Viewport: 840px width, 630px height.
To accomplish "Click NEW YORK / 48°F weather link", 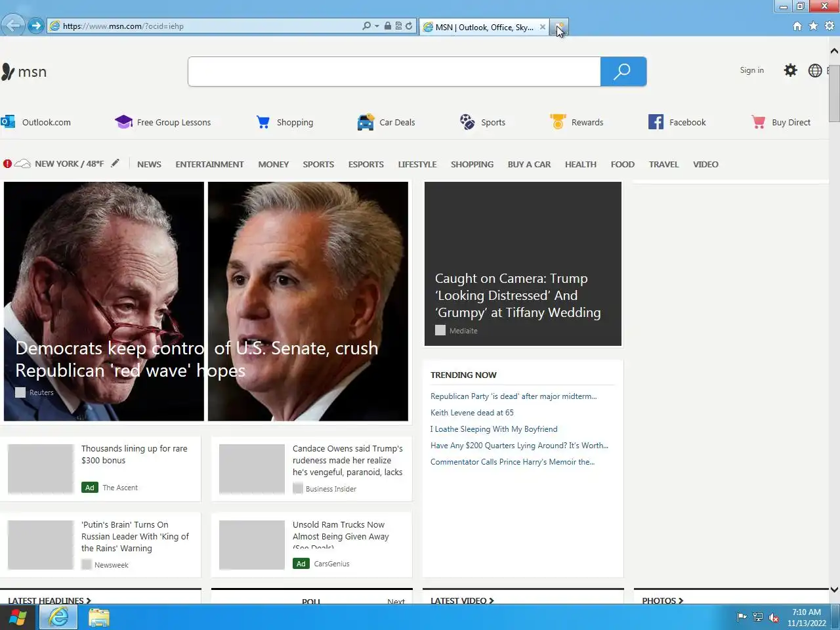I will (69, 164).
